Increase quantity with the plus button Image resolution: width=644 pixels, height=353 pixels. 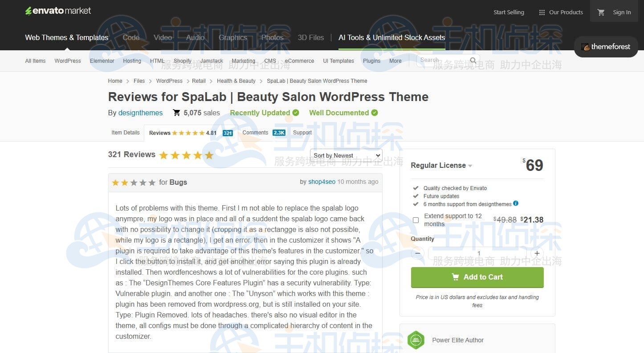pos(537,253)
